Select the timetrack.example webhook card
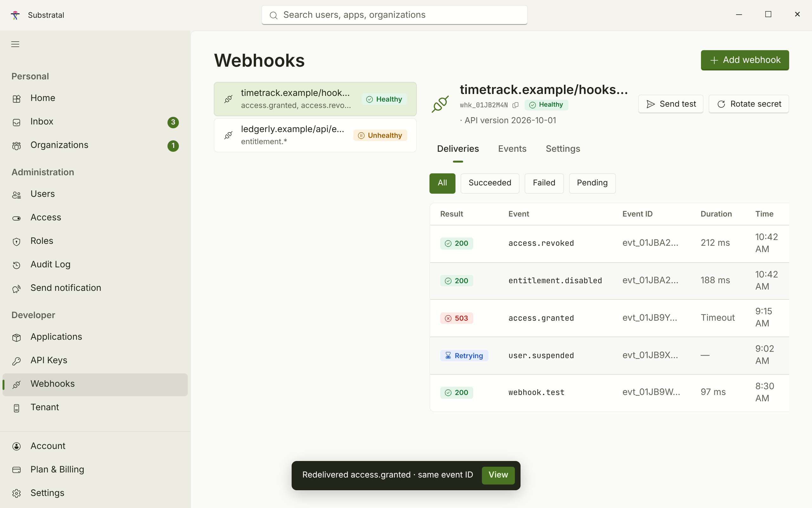 point(315,99)
